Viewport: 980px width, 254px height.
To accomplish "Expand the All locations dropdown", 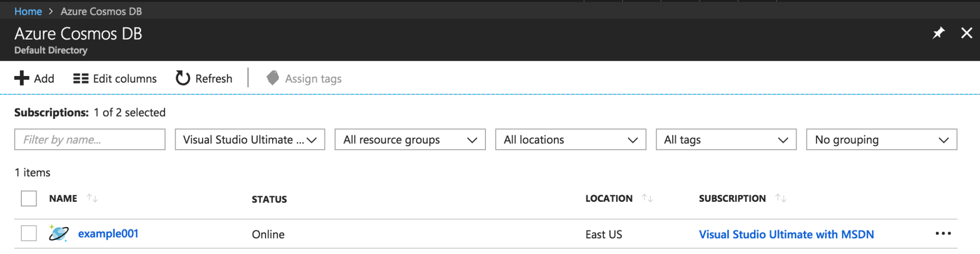I will pos(571,139).
